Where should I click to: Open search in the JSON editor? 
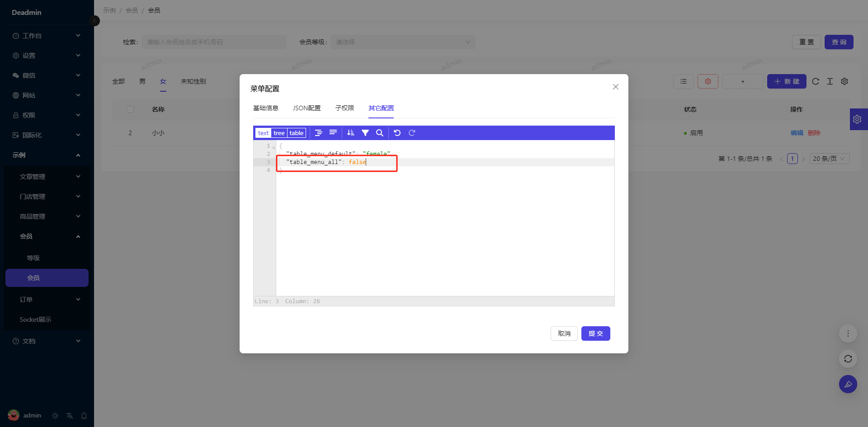[x=380, y=133]
